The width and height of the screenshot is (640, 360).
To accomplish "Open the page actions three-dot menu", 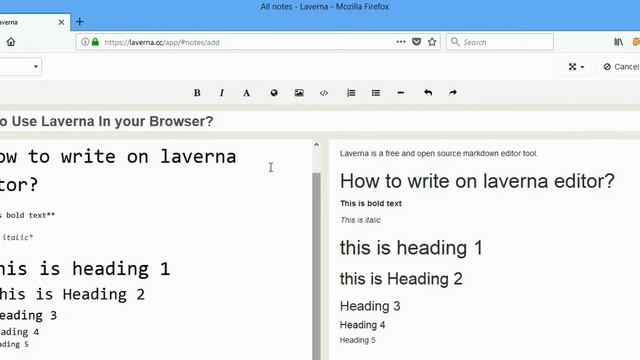I will [401, 42].
